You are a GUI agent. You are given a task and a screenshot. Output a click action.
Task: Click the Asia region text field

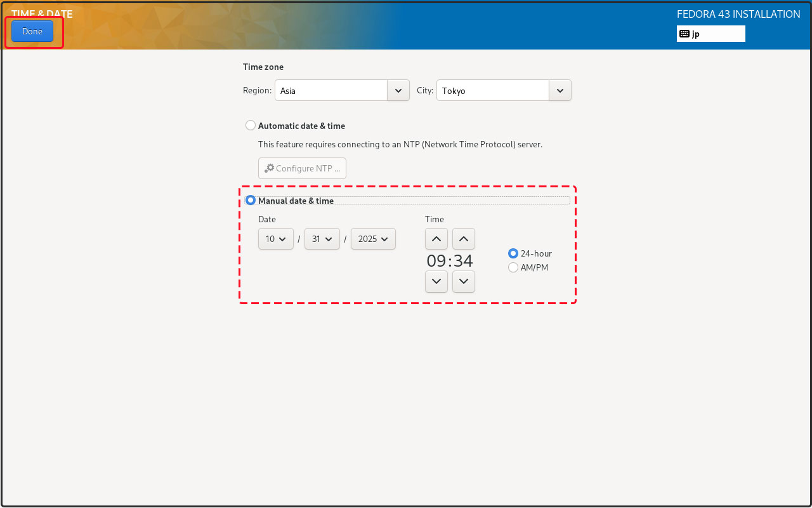pyautogui.click(x=331, y=90)
